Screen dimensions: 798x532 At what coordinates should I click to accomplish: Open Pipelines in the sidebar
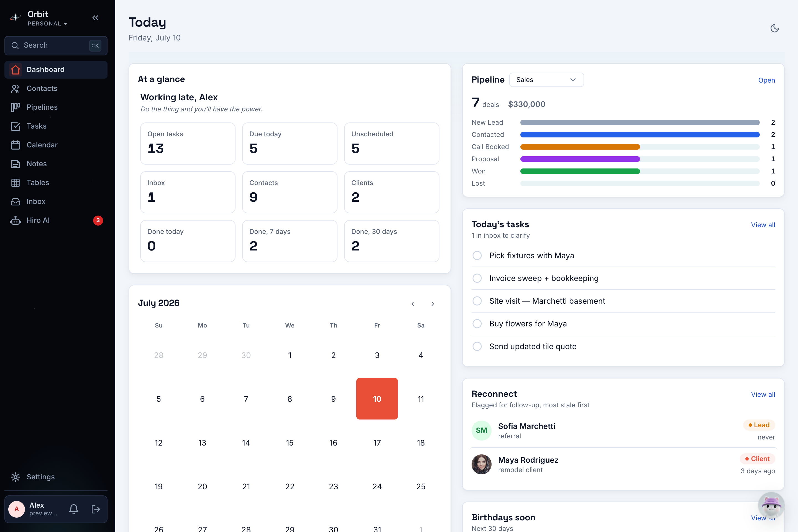coord(56,107)
